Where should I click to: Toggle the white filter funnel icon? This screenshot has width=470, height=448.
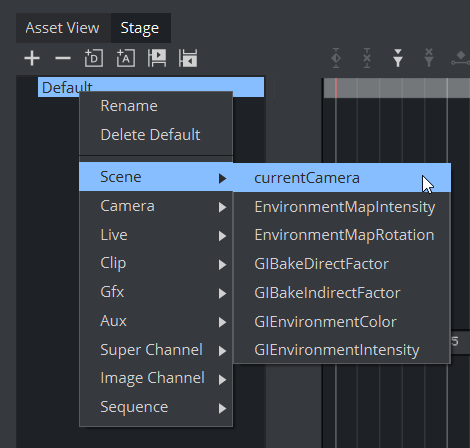(398, 58)
